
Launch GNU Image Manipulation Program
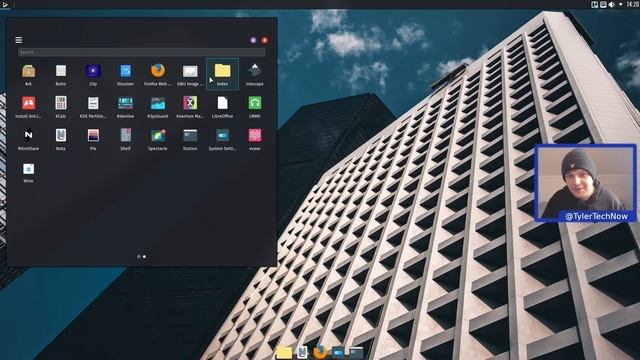point(190,75)
